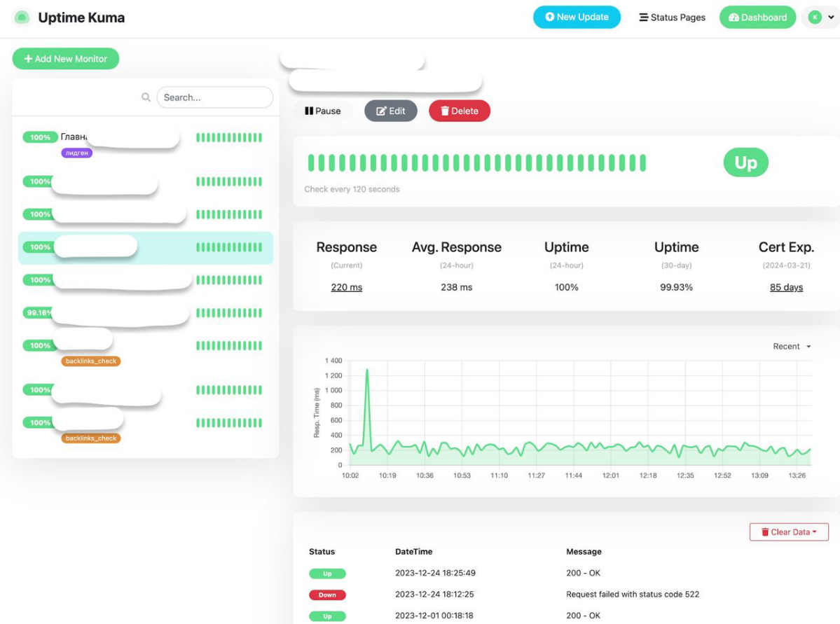Click the 2023-12-24 18:25:49 entry
The image size is (840, 624).
[x=435, y=573]
